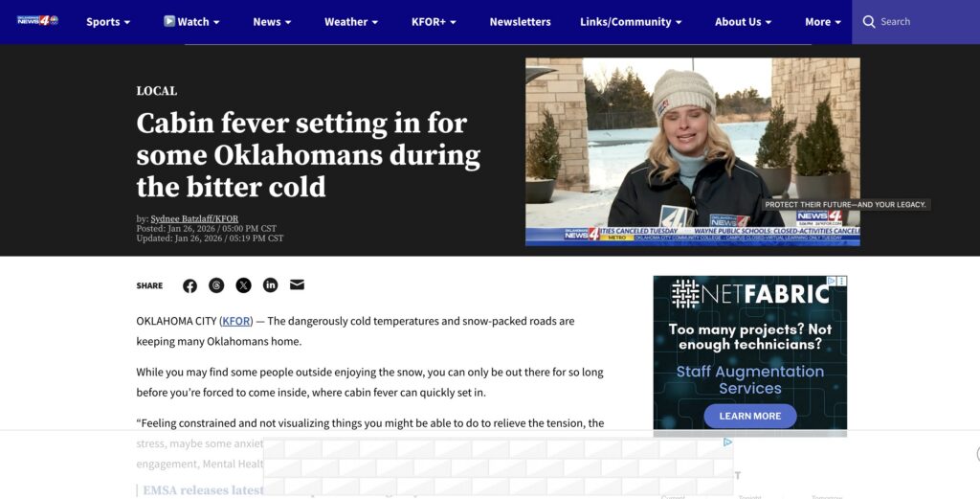Image resolution: width=980 pixels, height=499 pixels.
Task: Expand the KFOR+ menu
Action: [x=434, y=22]
